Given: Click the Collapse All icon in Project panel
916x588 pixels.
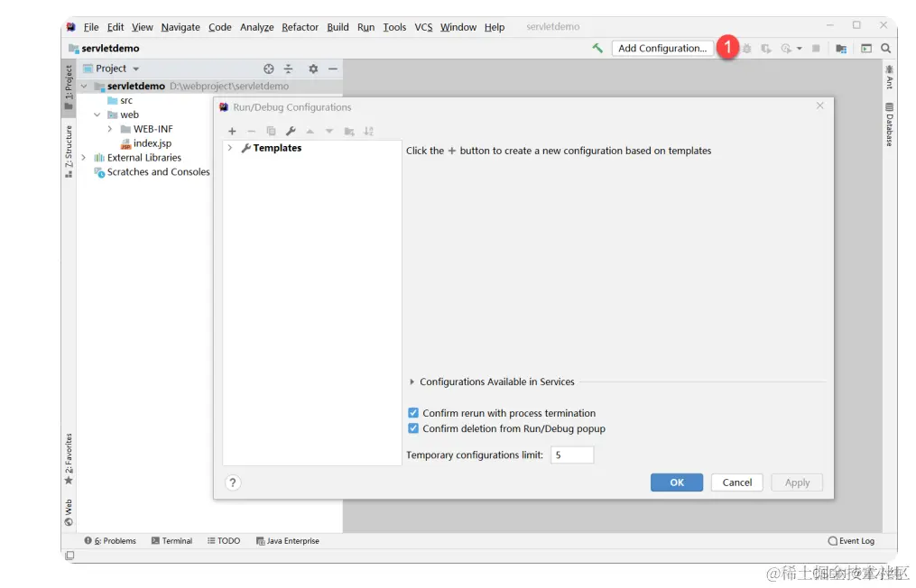Looking at the screenshot, I should (289, 69).
